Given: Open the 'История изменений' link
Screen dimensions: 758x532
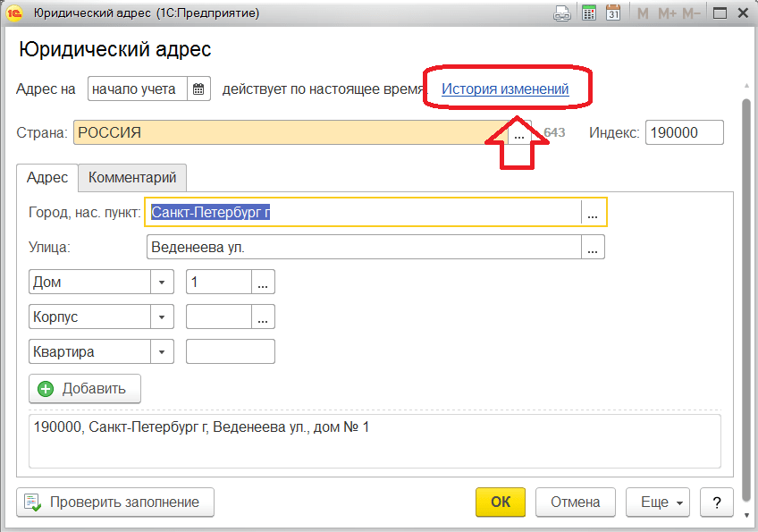Looking at the screenshot, I should pos(505,89).
